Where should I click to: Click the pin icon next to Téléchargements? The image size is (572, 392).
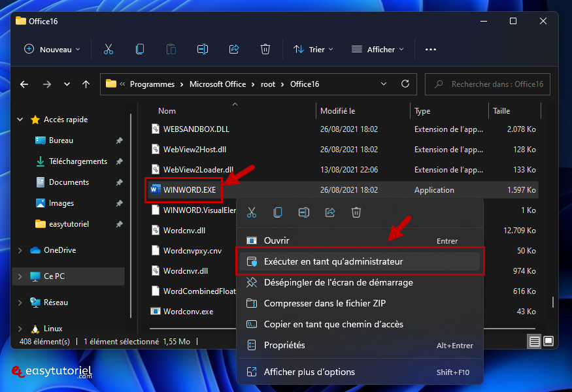(x=119, y=161)
